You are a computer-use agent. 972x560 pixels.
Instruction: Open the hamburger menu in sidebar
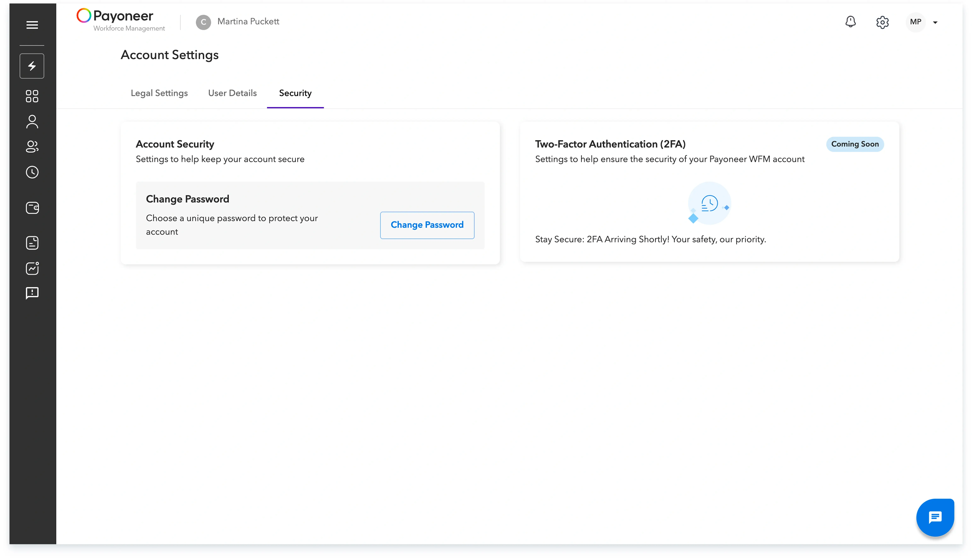click(32, 25)
